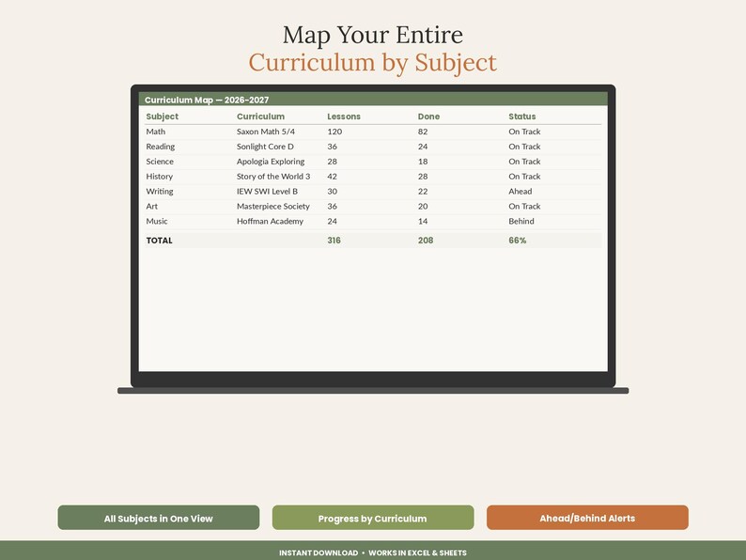
Task: Select the Lessons column header
Action: [344, 117]
